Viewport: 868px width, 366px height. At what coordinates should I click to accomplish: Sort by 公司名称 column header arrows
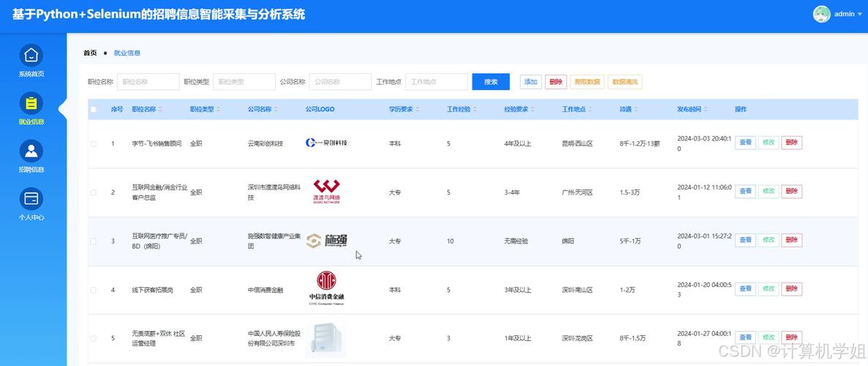(x=276, y=110)
